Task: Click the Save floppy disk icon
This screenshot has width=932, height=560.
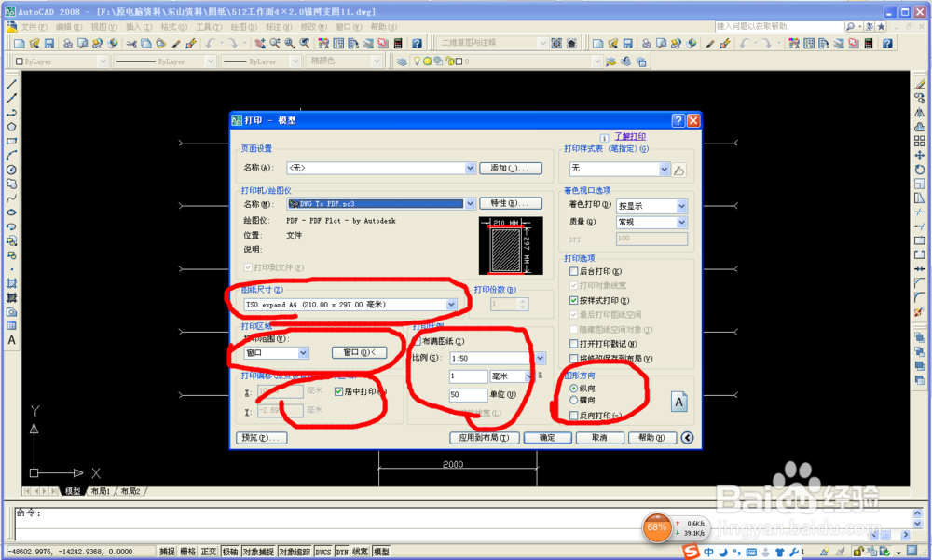Action: 49,44
